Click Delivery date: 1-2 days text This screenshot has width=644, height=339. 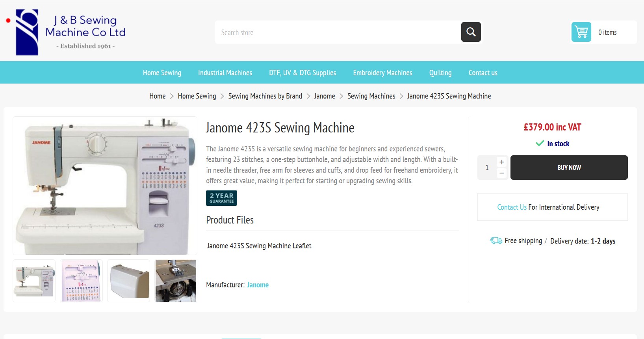point(583,241)
